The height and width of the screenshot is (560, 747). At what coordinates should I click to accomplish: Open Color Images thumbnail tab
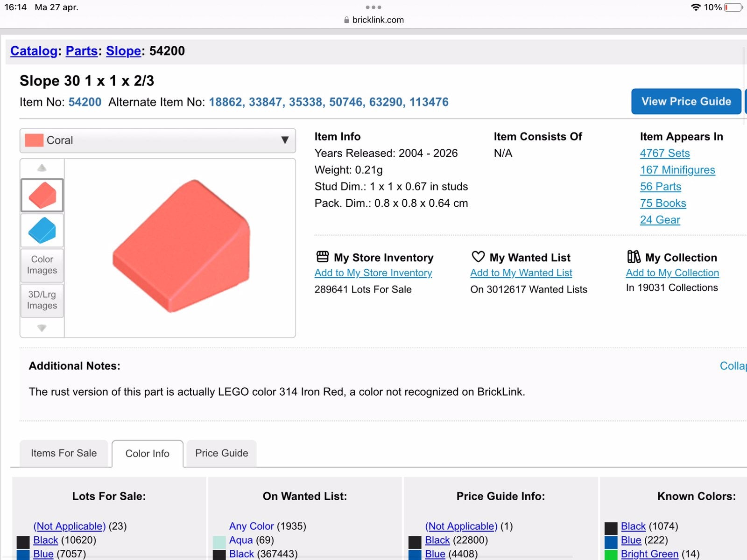coord(42,265)
